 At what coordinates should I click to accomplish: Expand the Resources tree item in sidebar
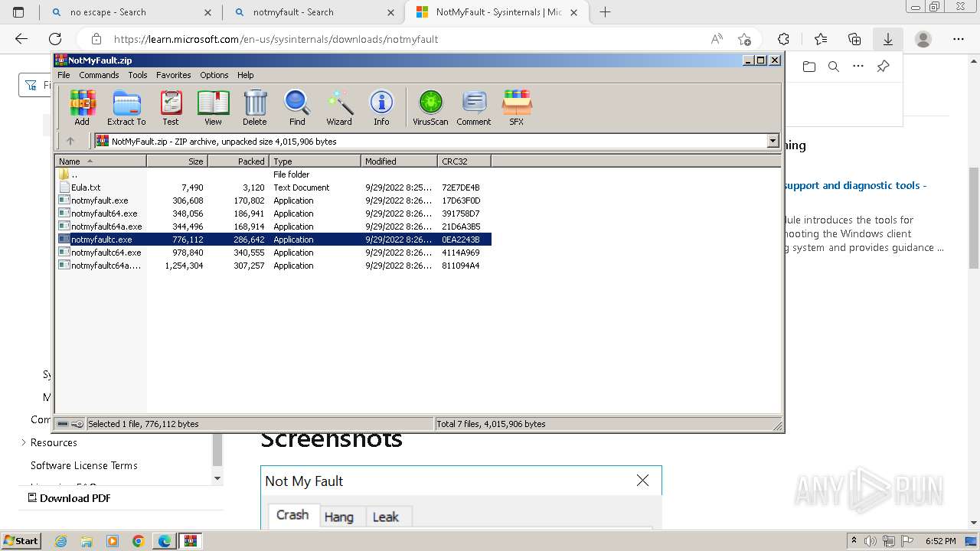tap(24, 442)
